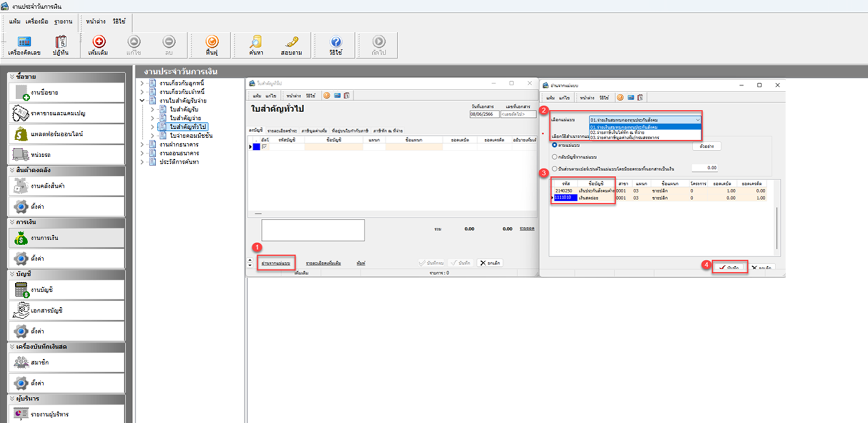Expand the งานเกี่ยวกับลูกหนี้ tree node
Image resolution: width=868 pixels, height=423 pixels.
(142, 83)
